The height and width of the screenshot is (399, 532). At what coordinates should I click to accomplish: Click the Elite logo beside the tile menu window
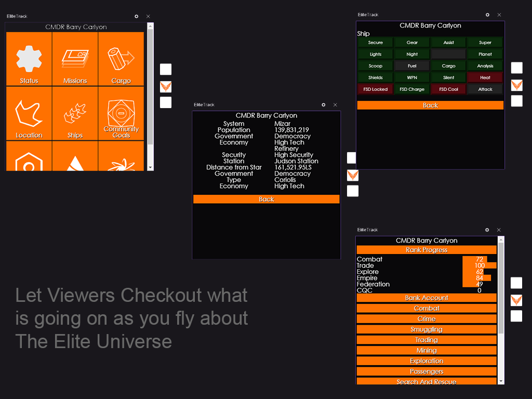tap(166, 87)
